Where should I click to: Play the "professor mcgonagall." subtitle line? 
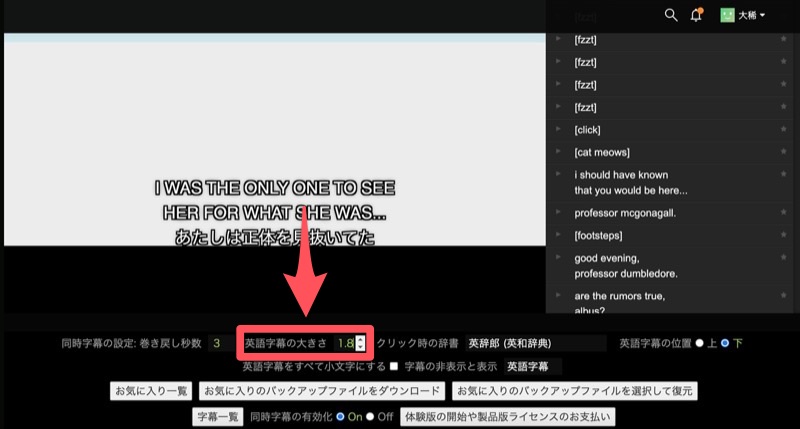[x=558, y=212]
